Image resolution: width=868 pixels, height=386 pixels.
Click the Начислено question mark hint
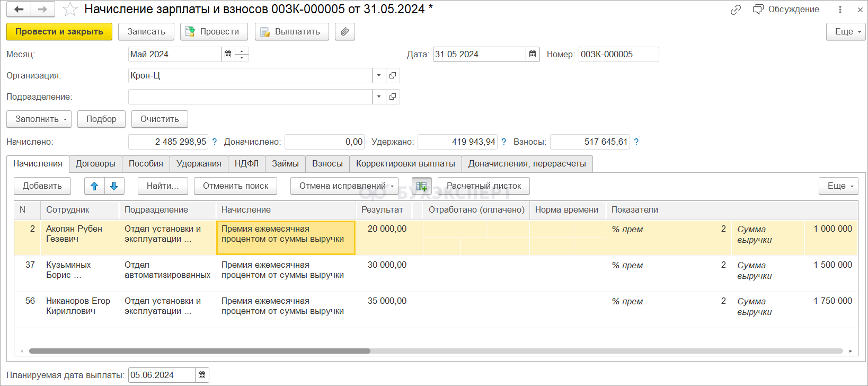pyautogui.click(x=215, y=142)
